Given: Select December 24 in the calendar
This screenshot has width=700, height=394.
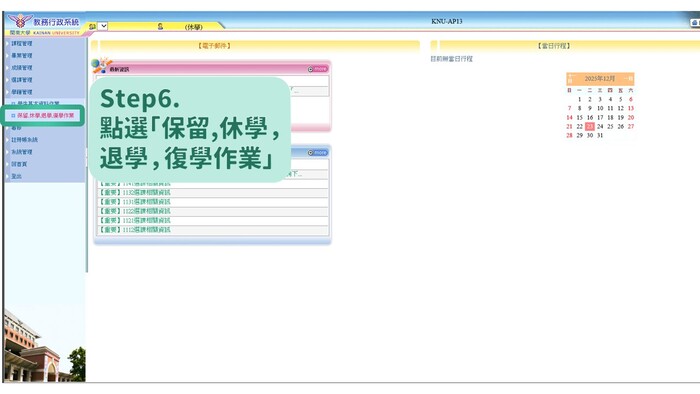Looking at the screenshot, I should (x=600, y=127).
